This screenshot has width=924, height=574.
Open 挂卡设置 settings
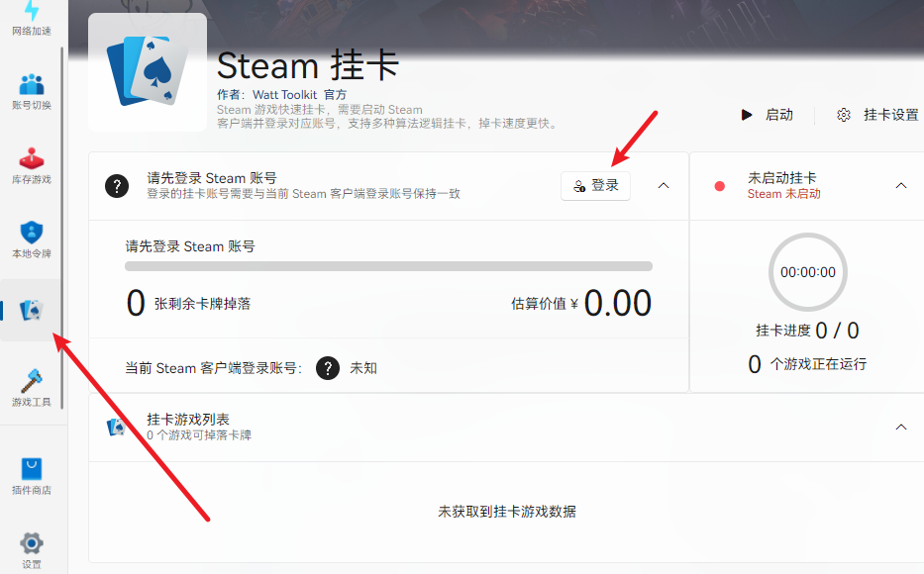pos(877,115)
